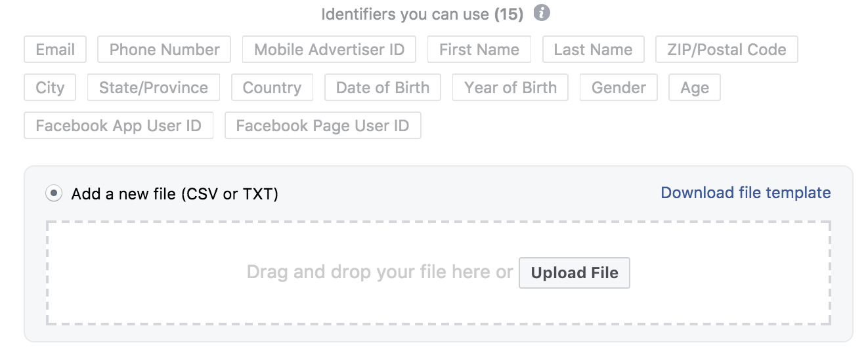
Task: Click the Gender identifier tag
Action: [618, 87]
